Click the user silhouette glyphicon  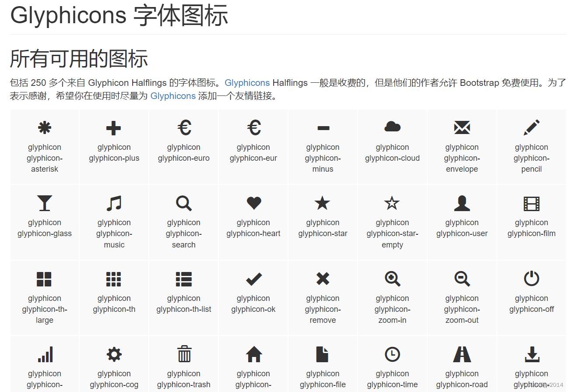point(462,203)
